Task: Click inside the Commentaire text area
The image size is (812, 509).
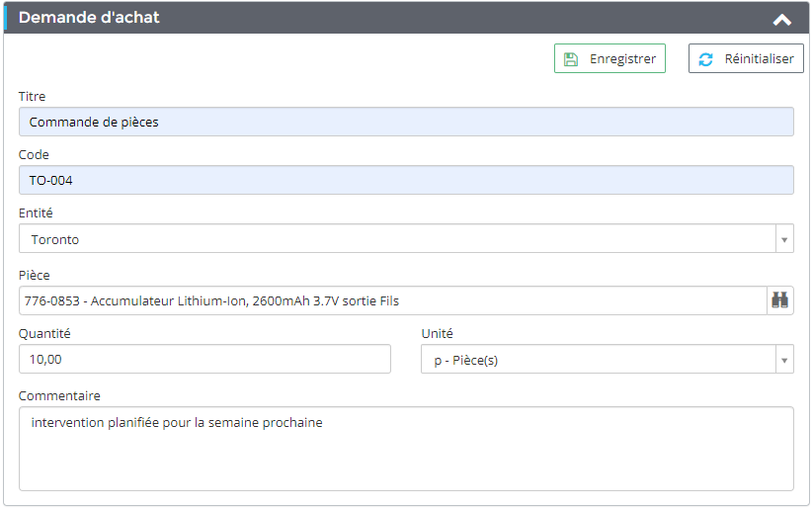Action: coord(405,450)
